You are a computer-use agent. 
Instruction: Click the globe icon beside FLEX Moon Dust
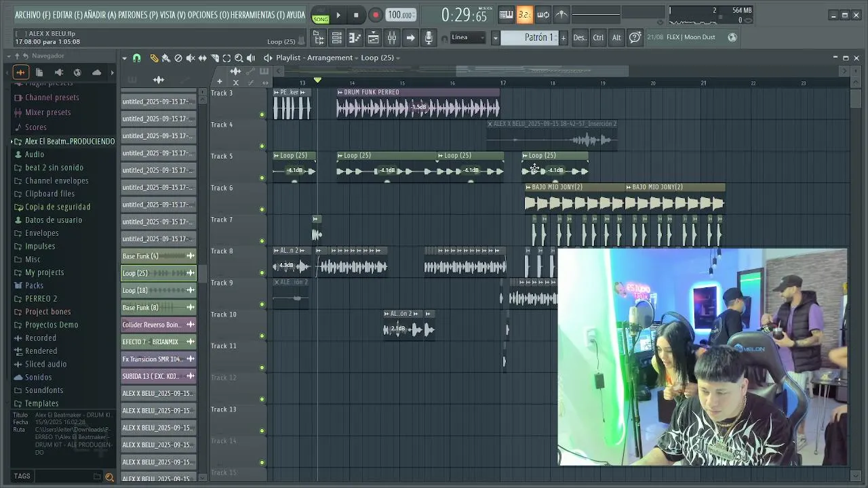pos(732,37)
